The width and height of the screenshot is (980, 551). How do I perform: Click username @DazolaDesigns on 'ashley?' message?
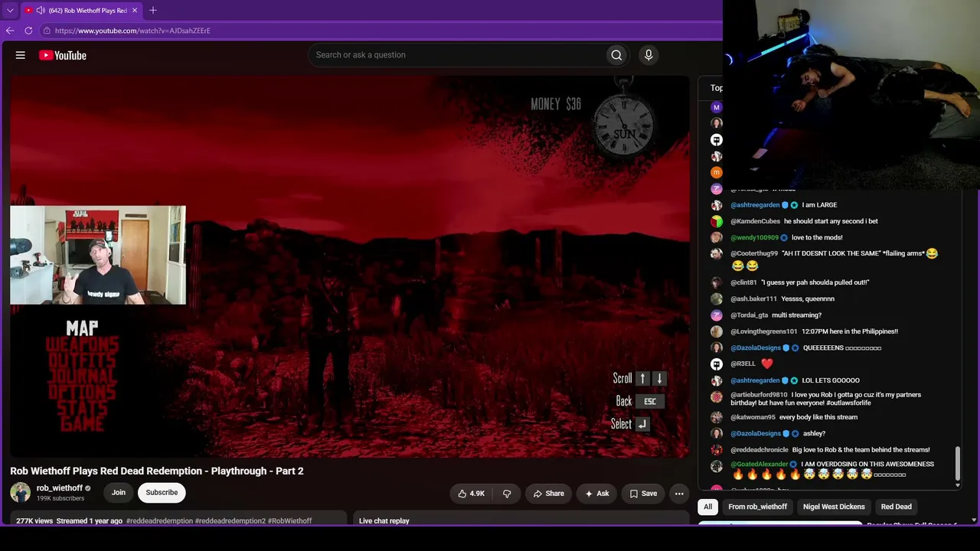[x=755, y=434]
